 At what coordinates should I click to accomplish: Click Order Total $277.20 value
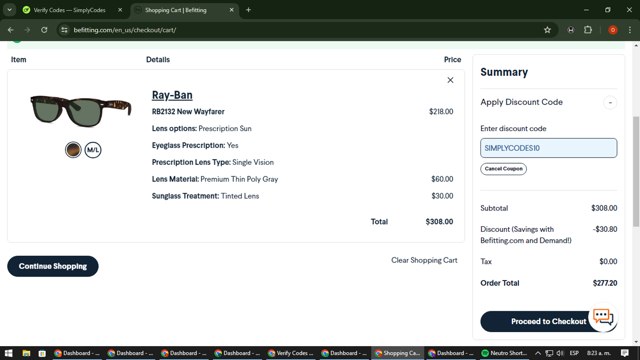click(x=605, y=283)
